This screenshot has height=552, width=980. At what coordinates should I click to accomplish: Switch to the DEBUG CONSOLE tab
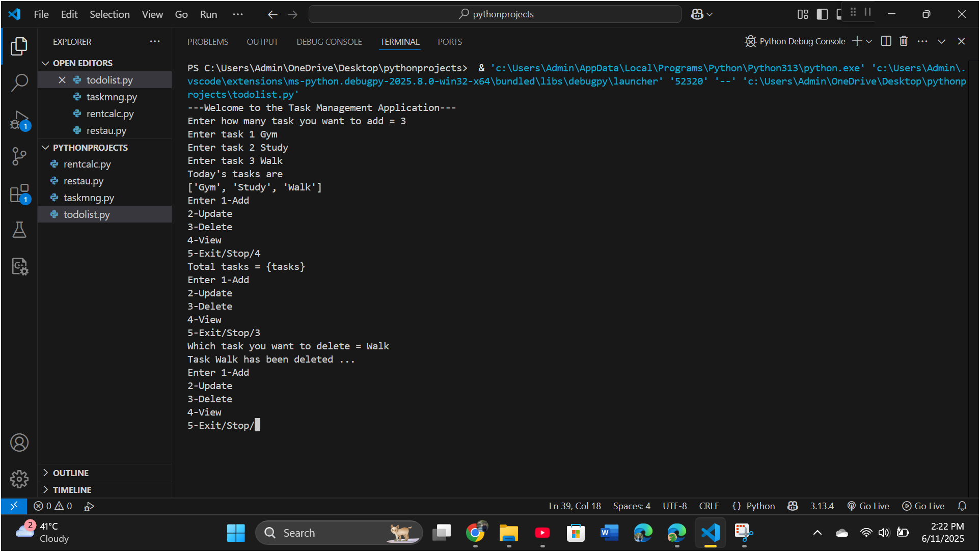click(x=329, y=42)
